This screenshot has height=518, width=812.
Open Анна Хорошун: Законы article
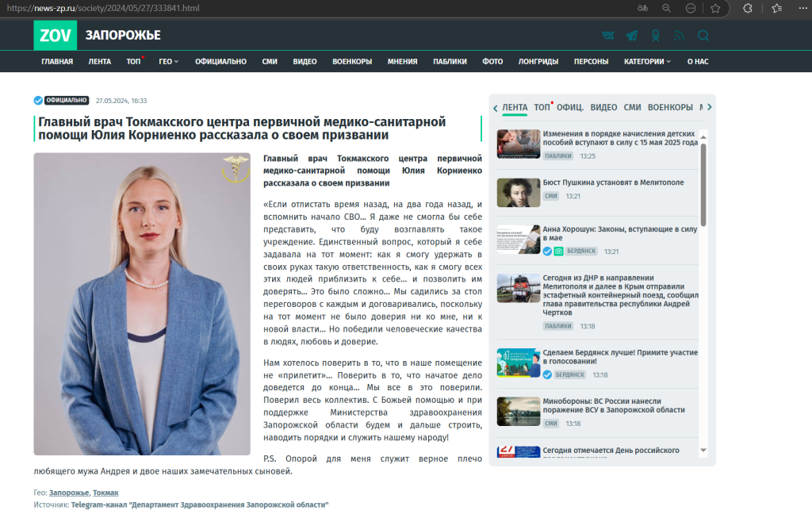[x=620, y=233]
